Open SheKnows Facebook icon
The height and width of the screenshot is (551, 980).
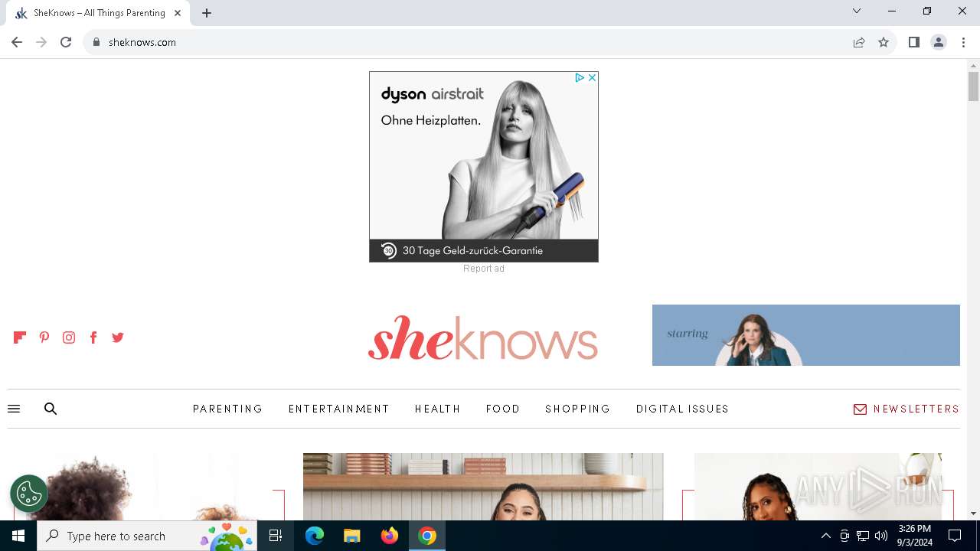click(93, 337)
